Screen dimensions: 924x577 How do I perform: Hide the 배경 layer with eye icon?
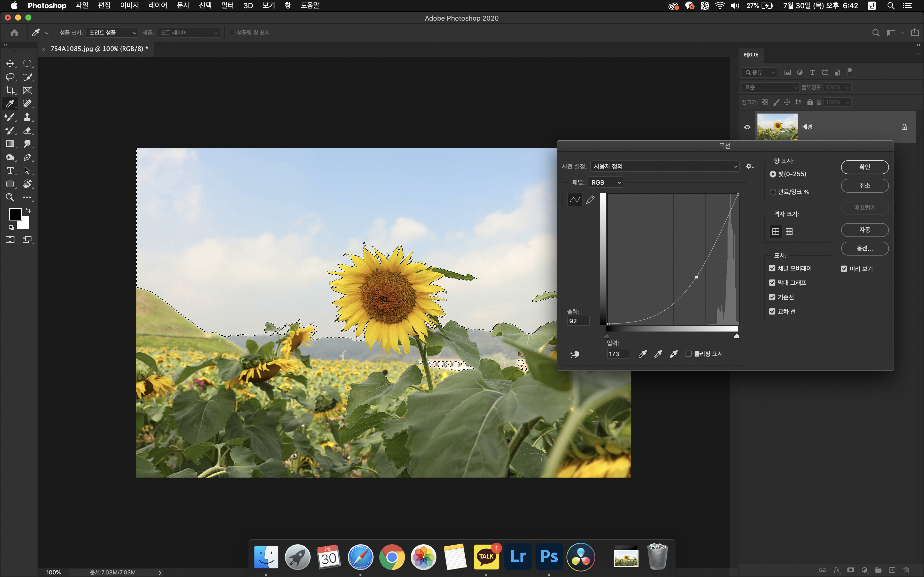click(747, 127)
